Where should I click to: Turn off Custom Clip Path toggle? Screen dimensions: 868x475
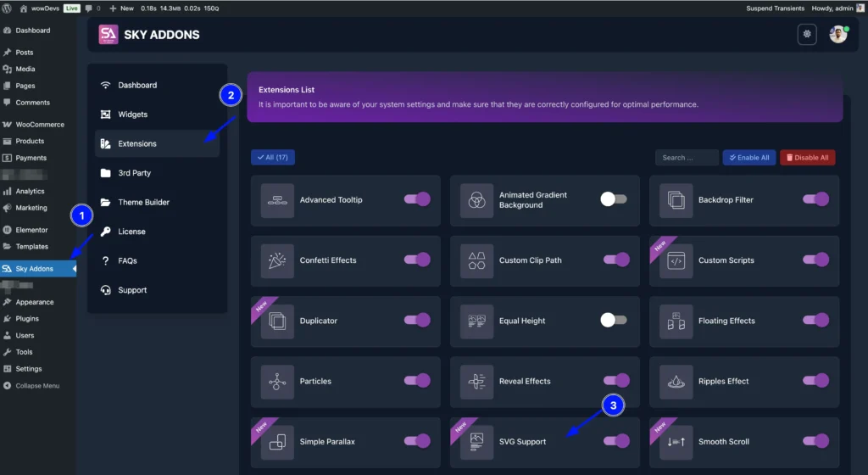(617, 260)
